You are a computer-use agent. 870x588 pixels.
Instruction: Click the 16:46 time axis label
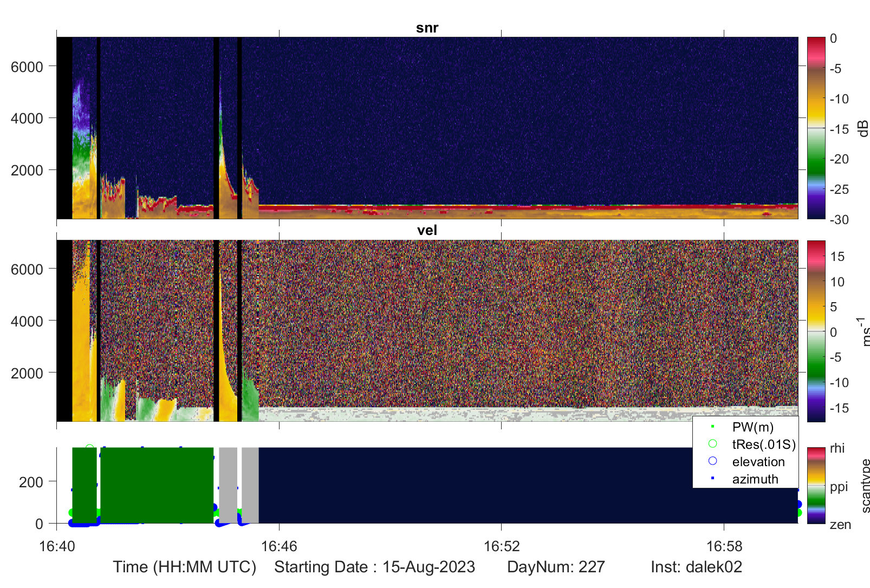pyautogui.click(x=279, y=546)
